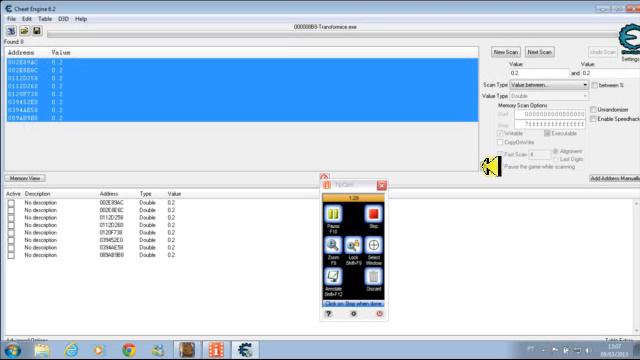
Task: Select 002E89AC in the found results list
Action: tap(242, 62)
